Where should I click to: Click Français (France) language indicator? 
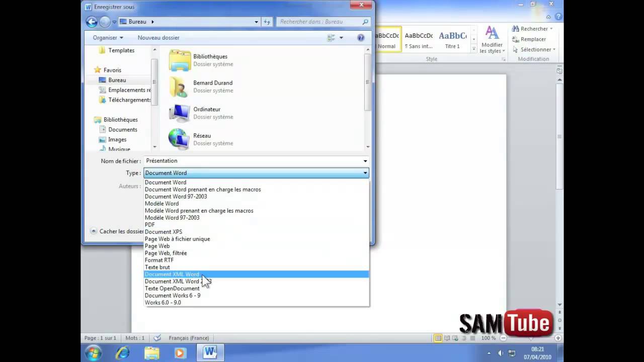[189, 338]
